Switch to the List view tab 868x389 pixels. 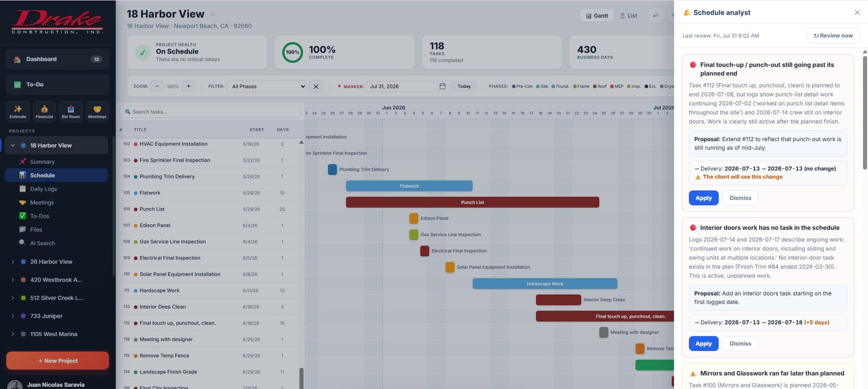point(629,16)
